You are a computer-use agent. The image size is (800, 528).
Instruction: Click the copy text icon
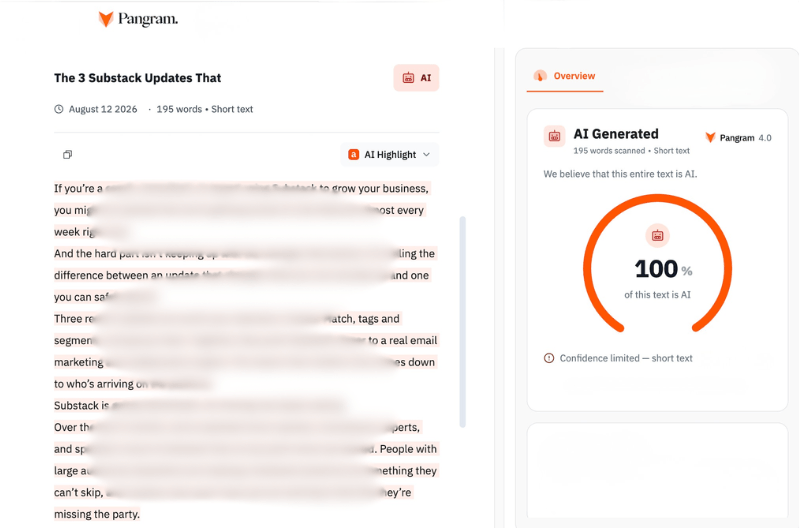[67, 155]
